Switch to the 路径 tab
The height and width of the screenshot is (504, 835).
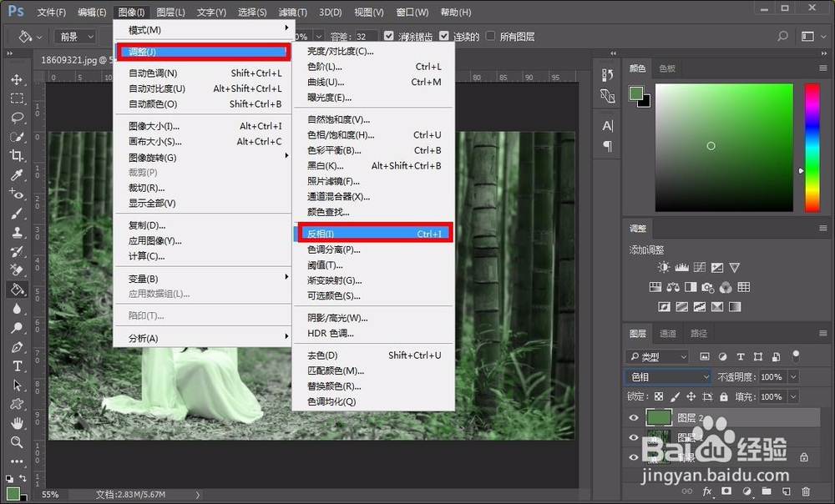pyautogui.click(x=698, y=334)
